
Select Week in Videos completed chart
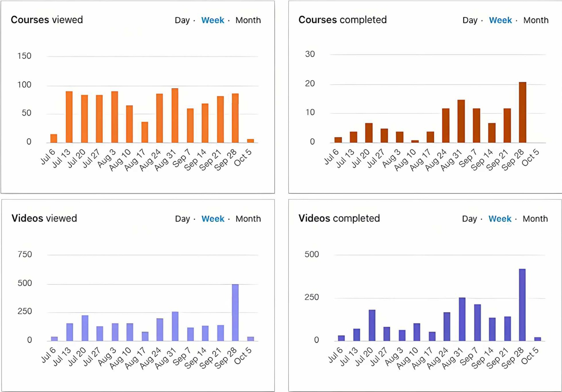pos(500,219)
